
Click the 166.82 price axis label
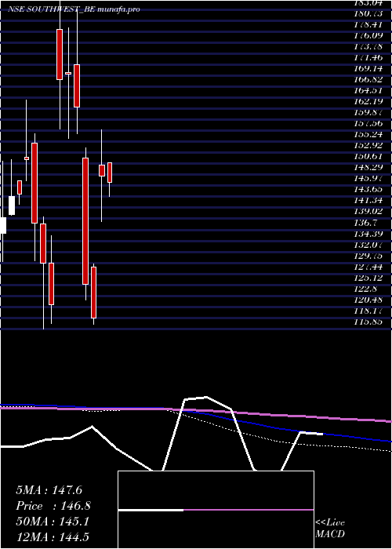point(369,80)
